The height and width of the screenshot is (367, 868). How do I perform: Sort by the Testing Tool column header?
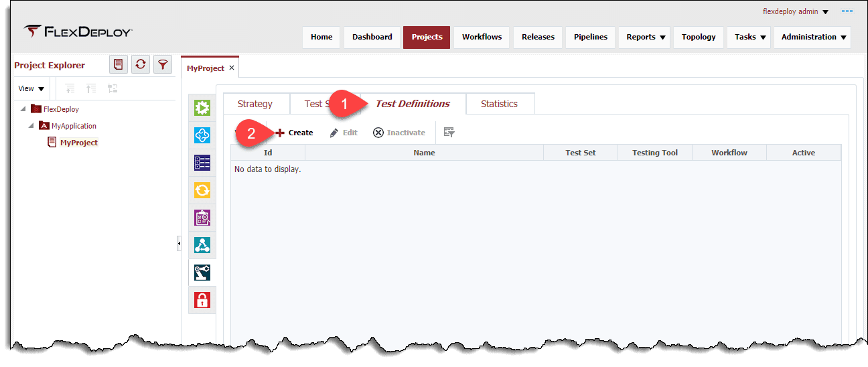click(655, 153)
